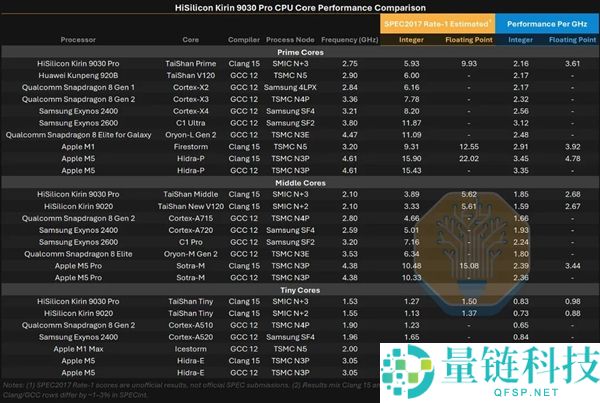
Task: Click the 'Apple M1' processor cell
Action: [78, 147]
